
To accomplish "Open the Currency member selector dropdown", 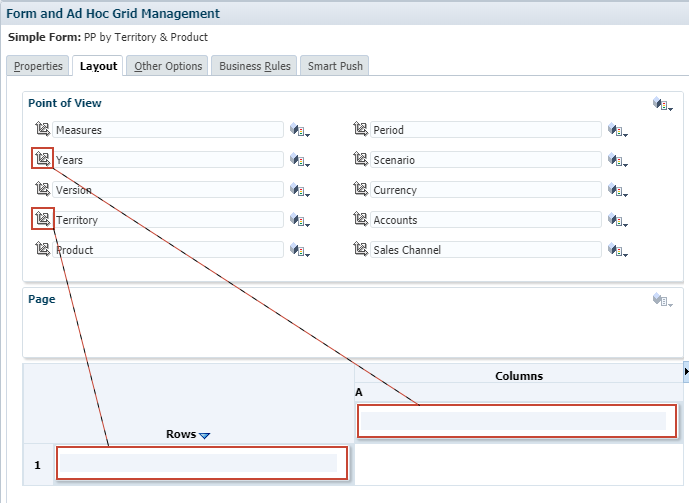I will coord(618,191).
